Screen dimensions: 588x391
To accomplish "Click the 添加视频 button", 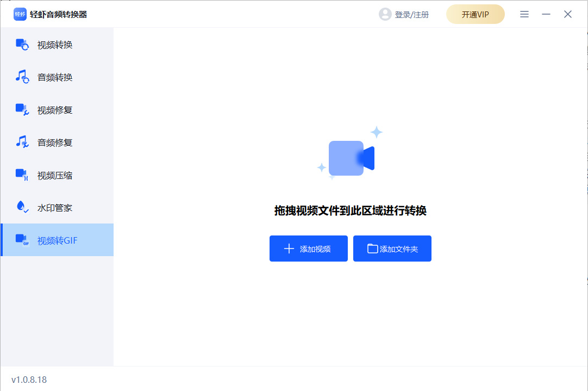I will click(308, 249).
